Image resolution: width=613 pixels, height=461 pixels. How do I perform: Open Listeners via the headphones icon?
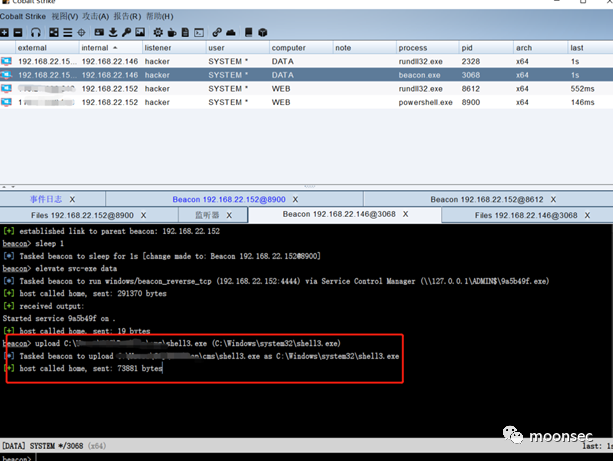tap(36, 32)
